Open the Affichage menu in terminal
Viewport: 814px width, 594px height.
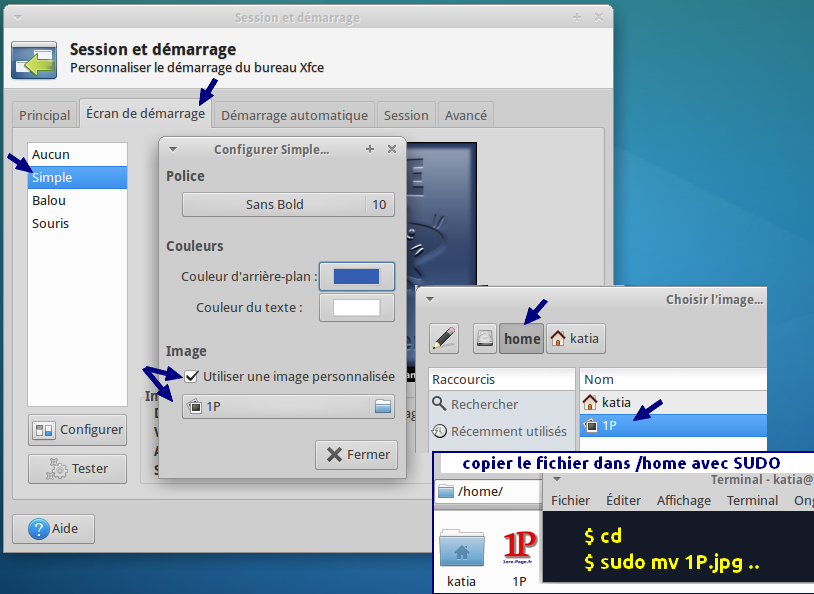click(684, 500)
